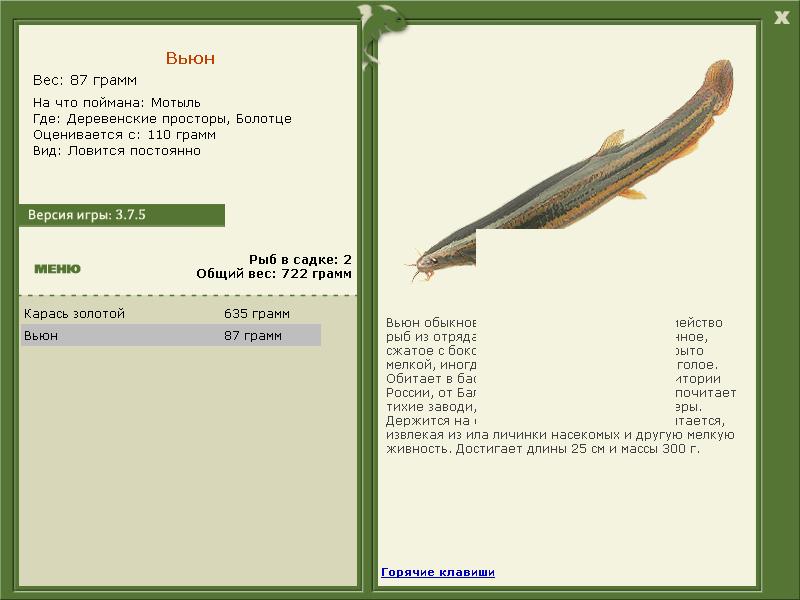Close the fish keepnet window with X
The image size is (800, 600).
[x=781, y=17]
